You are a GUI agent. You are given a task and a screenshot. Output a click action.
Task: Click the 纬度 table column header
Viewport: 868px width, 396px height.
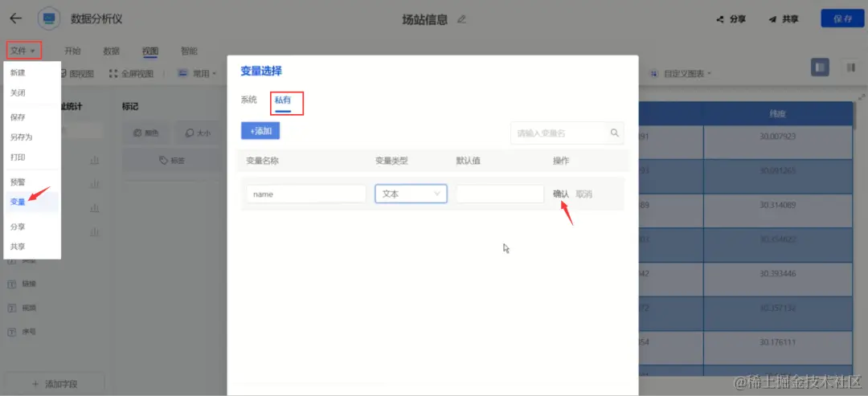778,113
